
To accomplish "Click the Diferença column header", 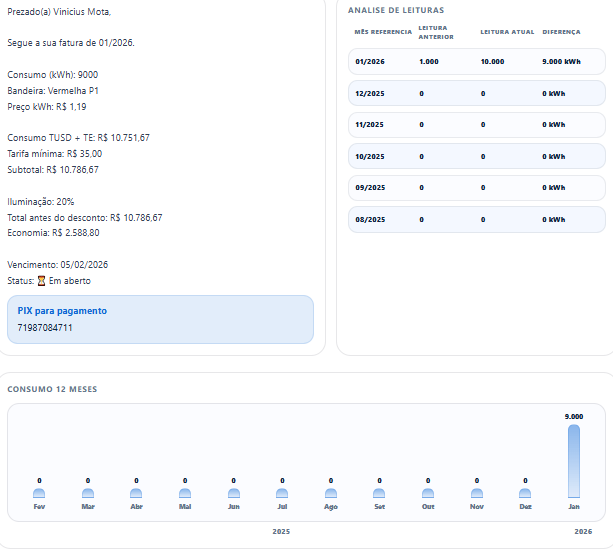I will (561, 32).
